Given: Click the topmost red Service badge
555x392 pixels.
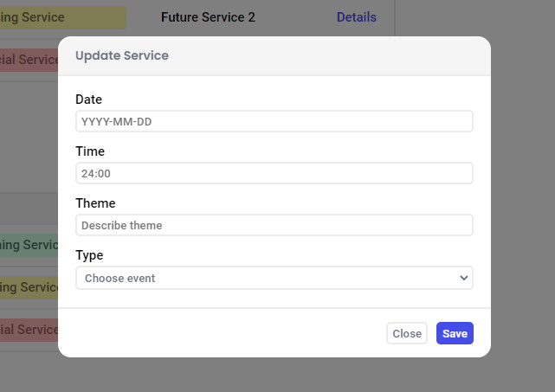Looking at the screenshot, I should click(x=29, y=60).
